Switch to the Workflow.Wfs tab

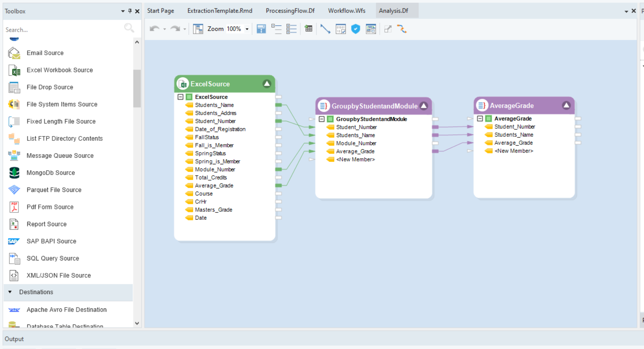[x=347, y=11]
